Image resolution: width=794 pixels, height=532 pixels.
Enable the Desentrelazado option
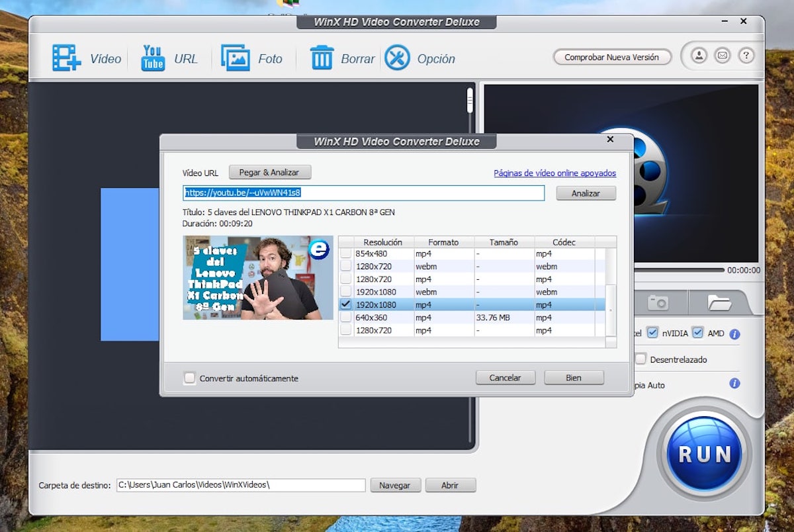click(x=640, y=359)
